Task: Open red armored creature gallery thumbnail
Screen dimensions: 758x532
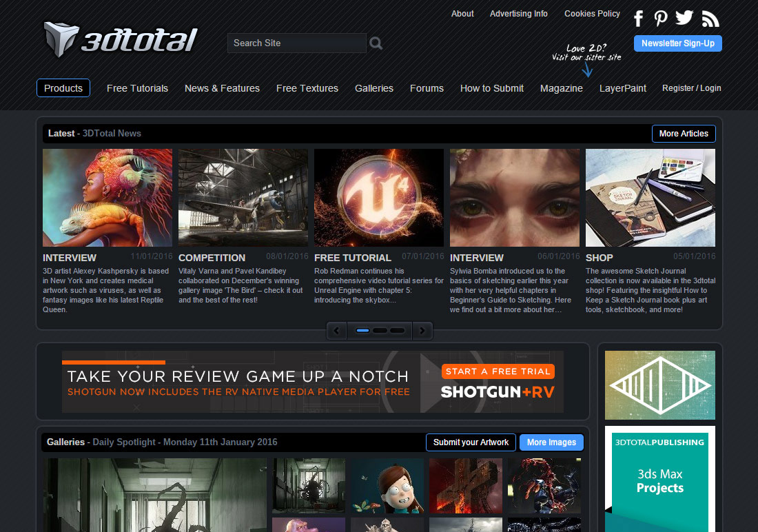Action: (544, 486)
